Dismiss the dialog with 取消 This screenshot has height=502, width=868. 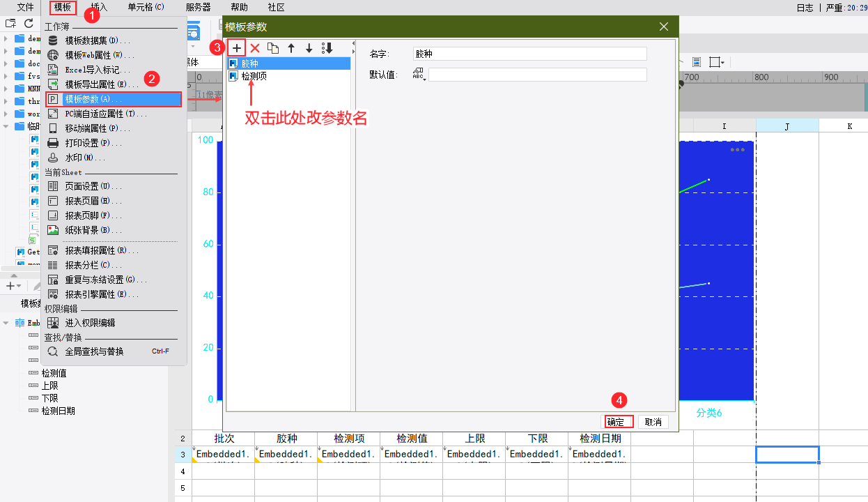coord(653,421)
